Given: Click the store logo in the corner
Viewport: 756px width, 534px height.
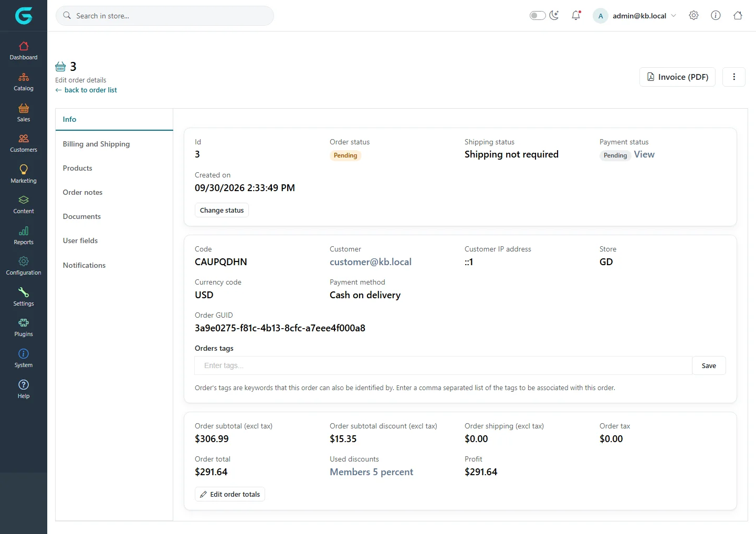Looking at the screenshot, I should pyautogui.click(x=24, y=16).
